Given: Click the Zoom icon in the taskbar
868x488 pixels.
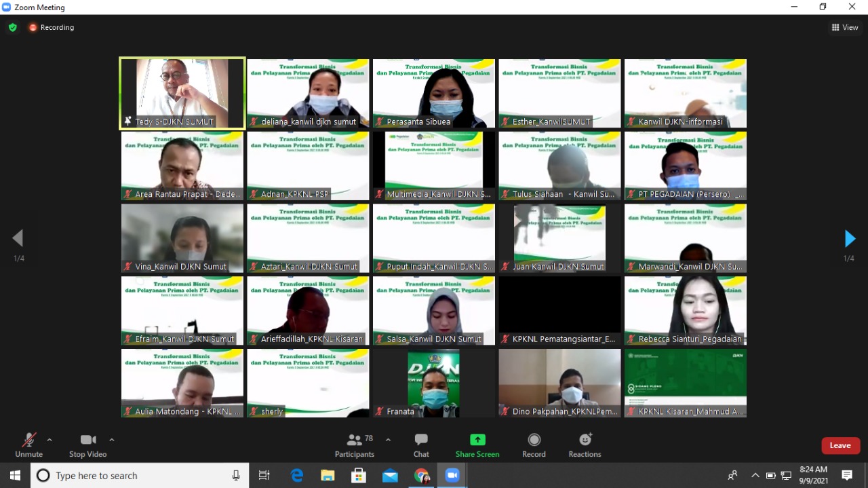Looking at the screenshot, I should tap(452, 476).
